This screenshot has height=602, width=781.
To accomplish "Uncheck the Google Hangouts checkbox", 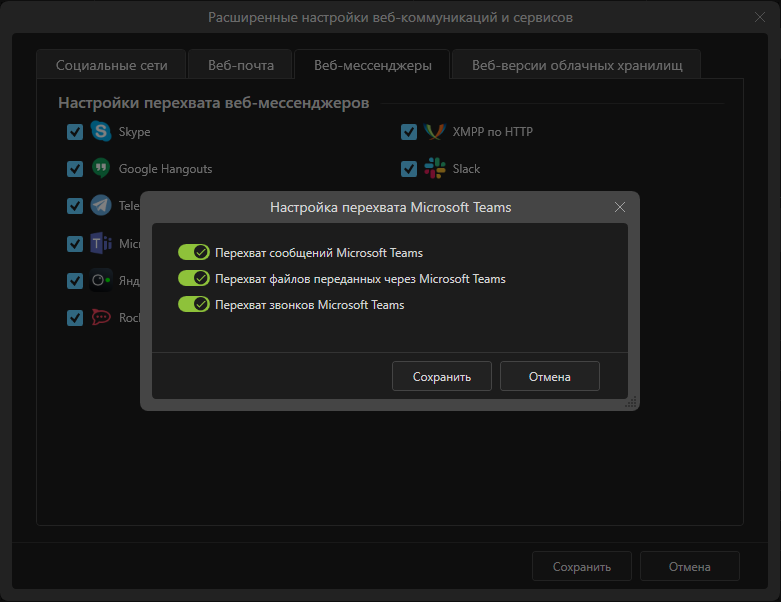I will point(75,169).
